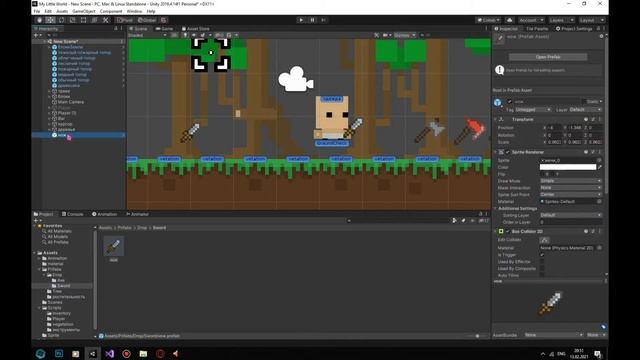Open Photoshop from the taskbar
Screen dimensions: 640x360
(59, 353)
